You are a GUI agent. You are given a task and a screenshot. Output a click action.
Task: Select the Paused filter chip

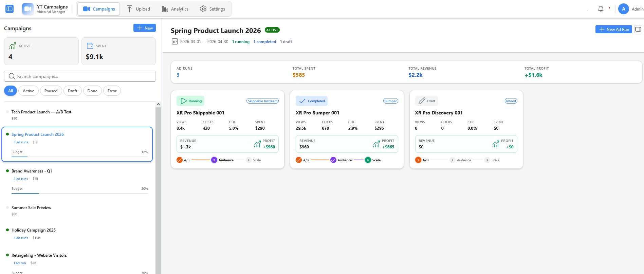point(51,91)
